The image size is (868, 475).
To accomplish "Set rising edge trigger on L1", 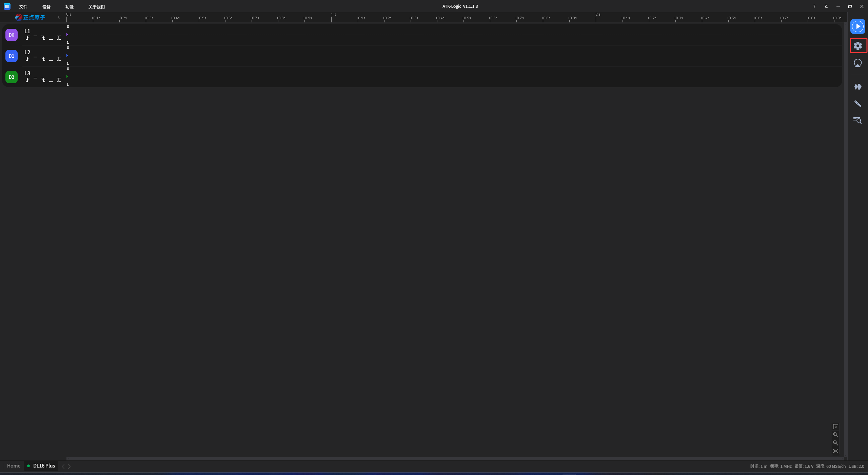I will pyautogui.click(x=27, y=38).
